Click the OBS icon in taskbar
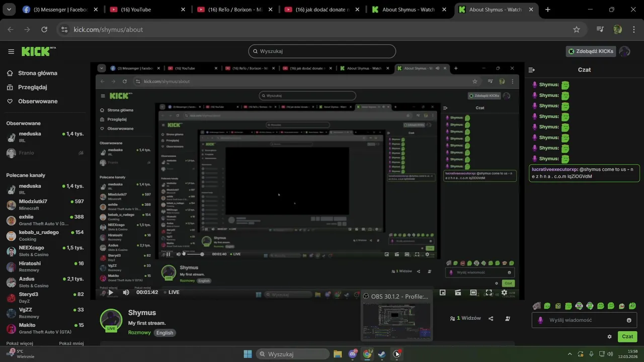The width and height of the screenshot is (644, 362). [x=397, y=354]
